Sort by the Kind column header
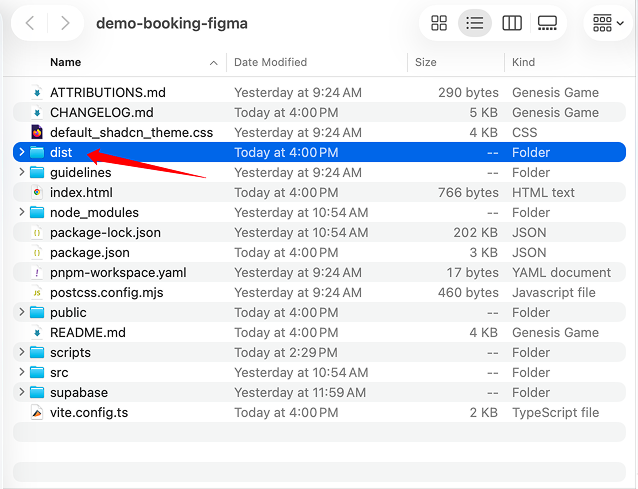The image size is (638, 489). [x=523, y=62]
